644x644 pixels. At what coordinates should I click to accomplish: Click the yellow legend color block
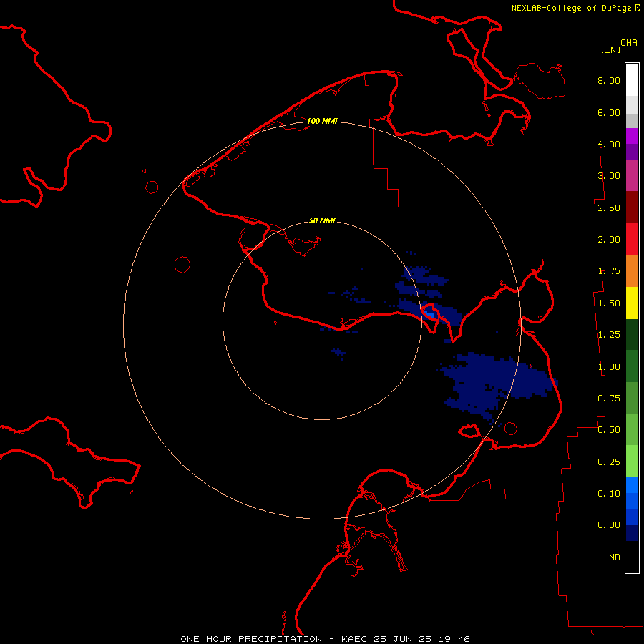point(632,303)
